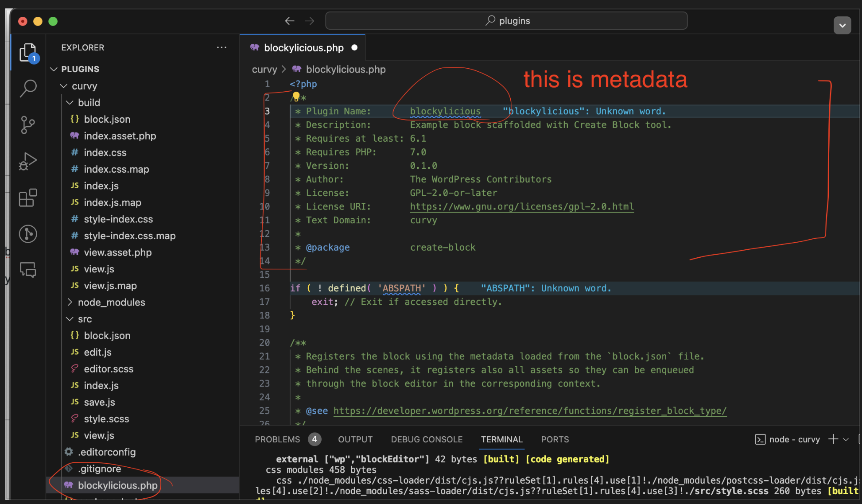
Task: Switch to the PORTS panel tab
Action: [x=555, y=439]
